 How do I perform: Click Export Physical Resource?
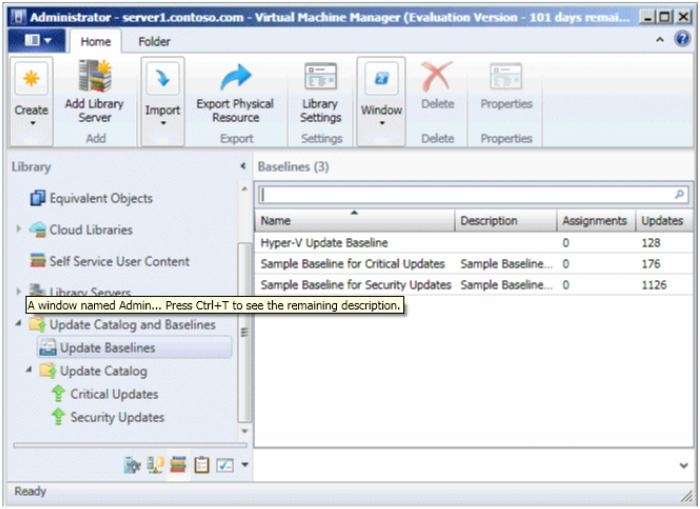pos(235,92)
